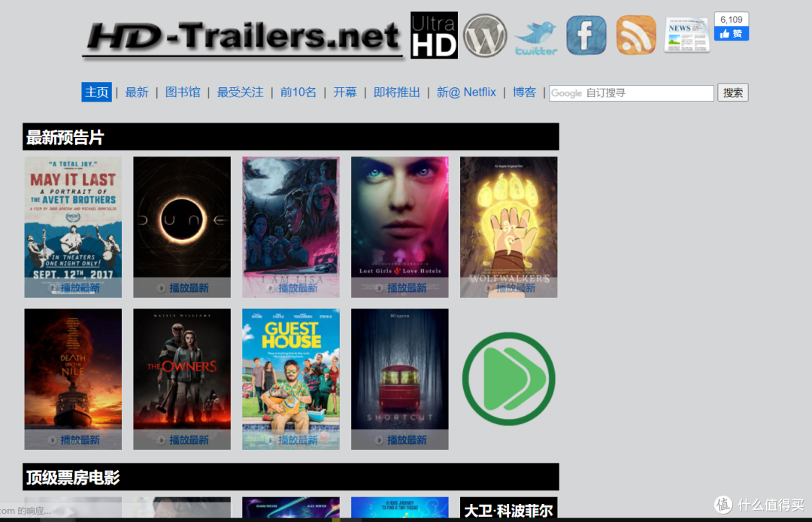
Task: Select the 主页 navigation tab
Action: [96, 93]
